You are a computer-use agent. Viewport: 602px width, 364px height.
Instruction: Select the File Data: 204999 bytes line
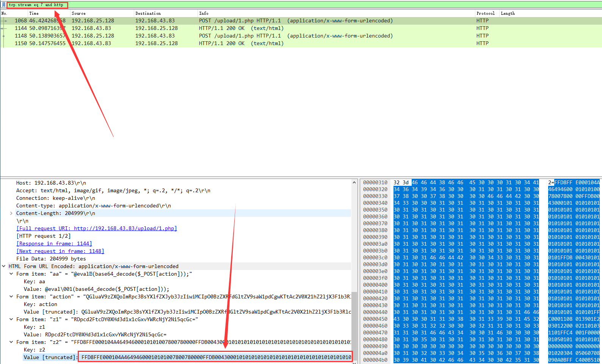51,259
